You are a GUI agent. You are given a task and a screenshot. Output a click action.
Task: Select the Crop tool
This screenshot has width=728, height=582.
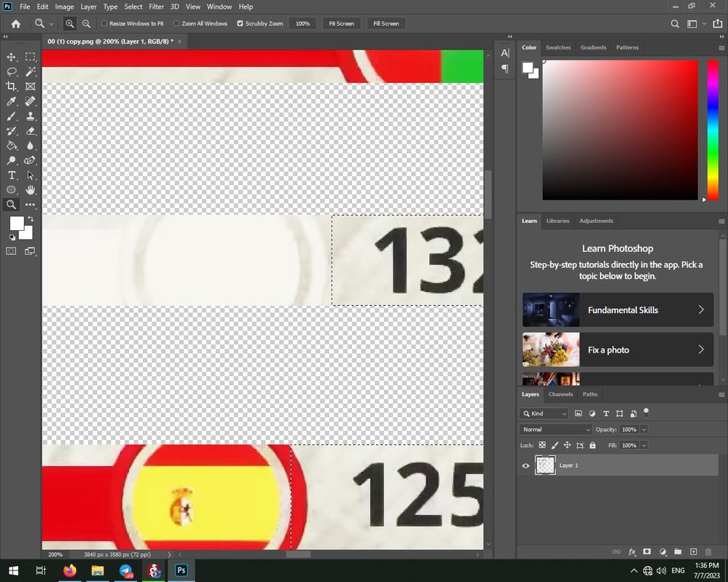coord(11,87)
